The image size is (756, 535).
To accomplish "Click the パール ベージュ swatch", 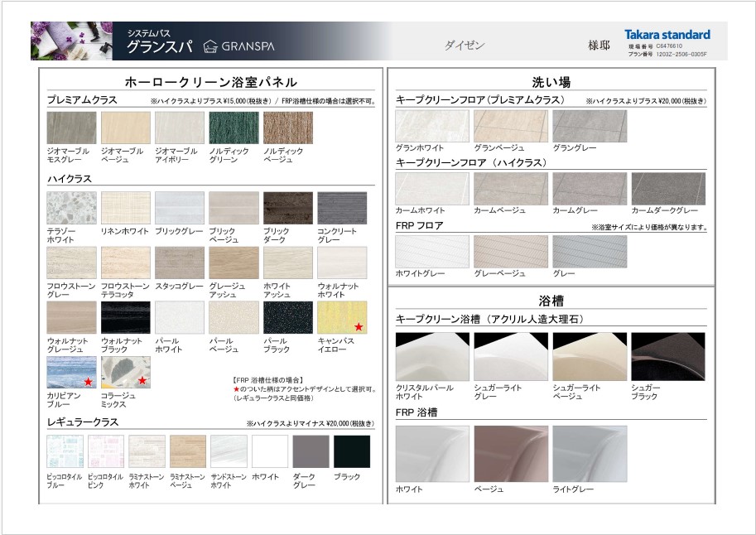I will click(x=234, y=317).
